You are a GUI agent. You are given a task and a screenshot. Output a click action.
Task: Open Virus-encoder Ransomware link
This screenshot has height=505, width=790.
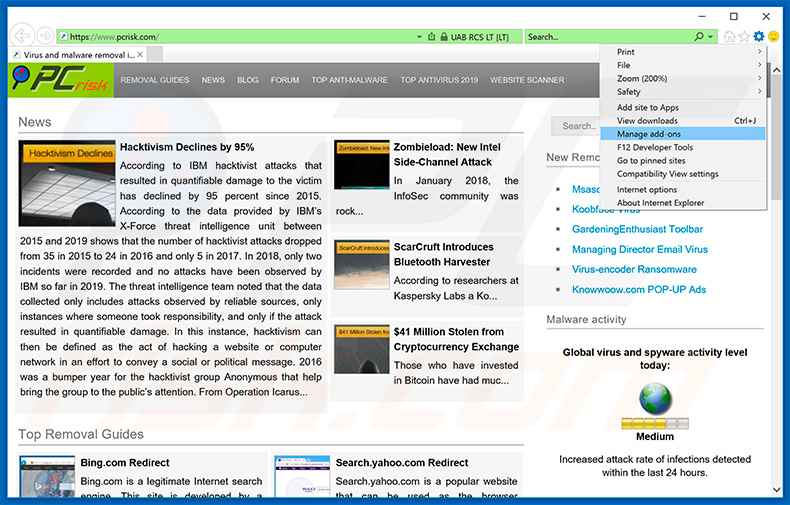click(634, 269)
